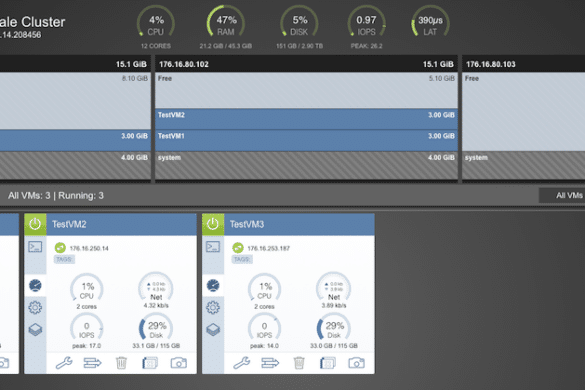Click the "33.1 GB / 115 GB" disk text
Viewport: 585px width, 390px height.
click(156, 346)
